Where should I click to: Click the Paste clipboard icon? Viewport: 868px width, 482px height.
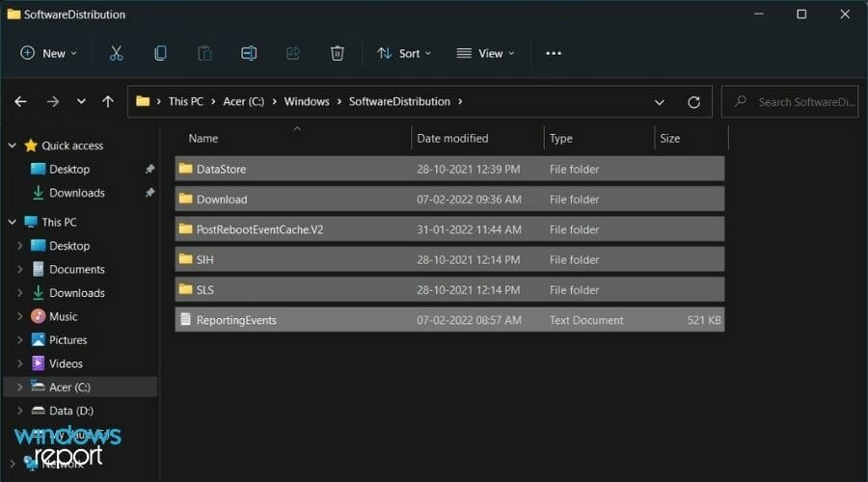[204, 53]
